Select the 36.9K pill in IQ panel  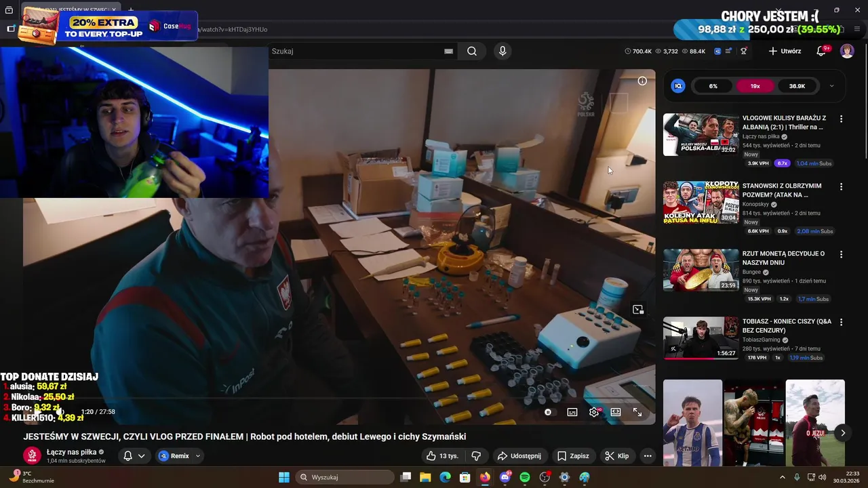(x=797, y=86)
